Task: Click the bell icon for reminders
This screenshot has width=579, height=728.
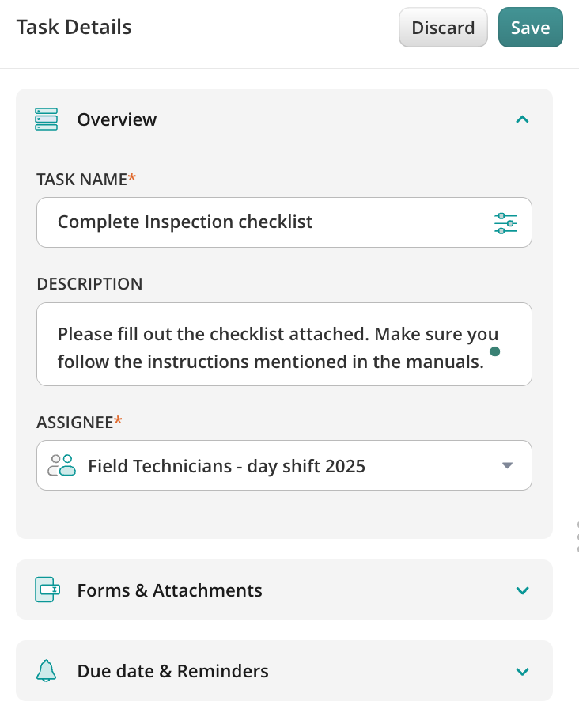Action: pyautogui.click(x=47, y=671)
